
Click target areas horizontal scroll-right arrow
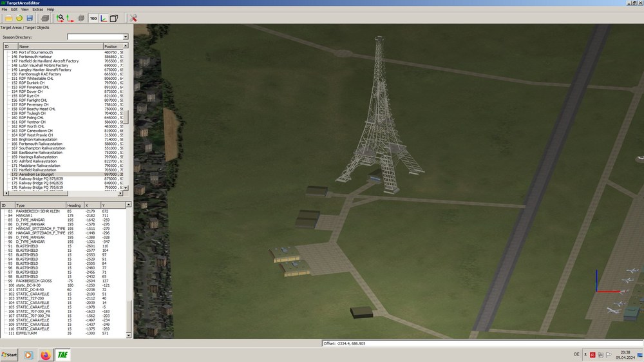(120, 193)
